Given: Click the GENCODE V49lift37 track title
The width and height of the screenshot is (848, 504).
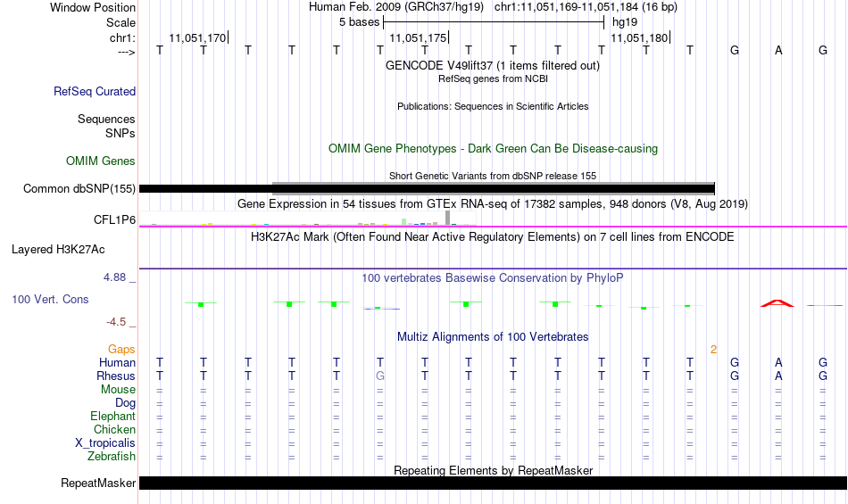Looking at the screenshot, I should point(493,66).
